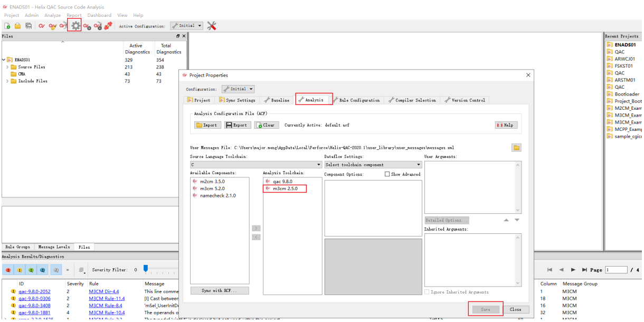
Task: Go to next results page arrow
Action: 573,270
